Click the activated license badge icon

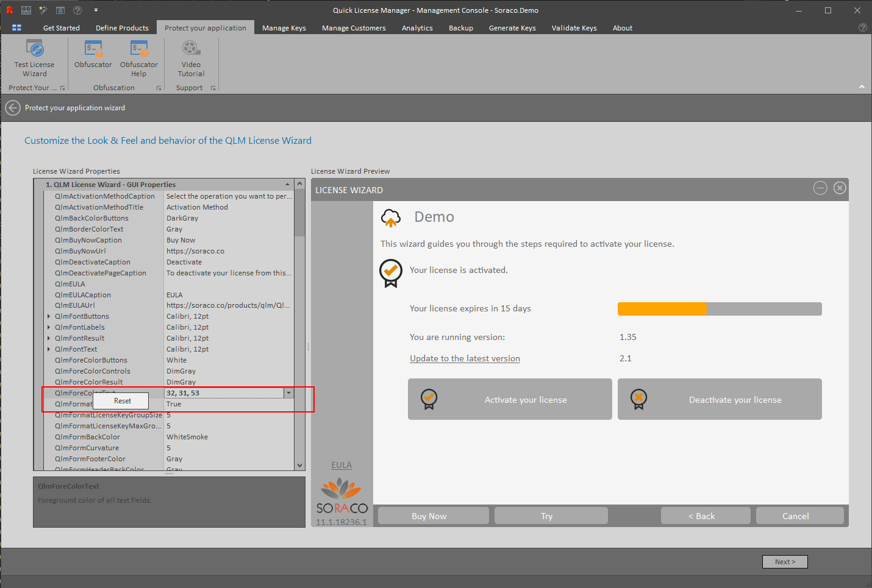391,273
